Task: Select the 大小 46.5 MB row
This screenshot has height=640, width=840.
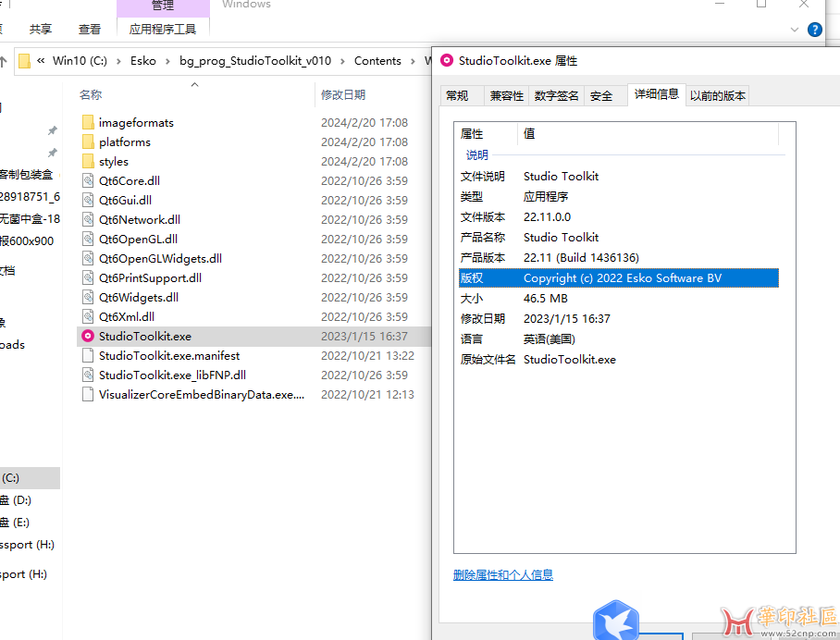Action: tap(619, 299)
